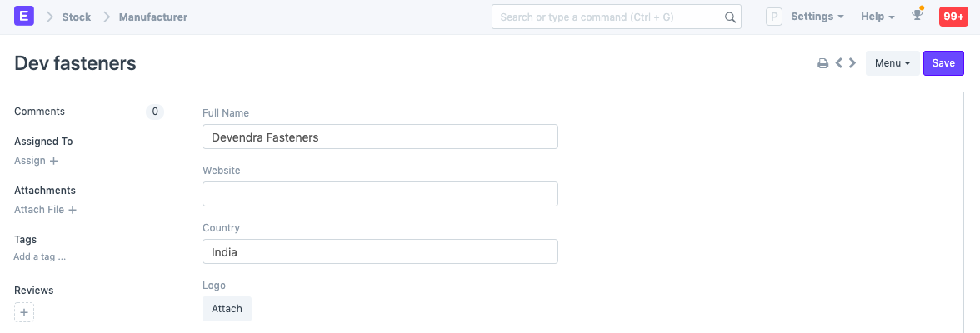The height and width of the screenshot is (333, 980).
Task: Expand the Menu dropdown button
Action: pos(892,63)
